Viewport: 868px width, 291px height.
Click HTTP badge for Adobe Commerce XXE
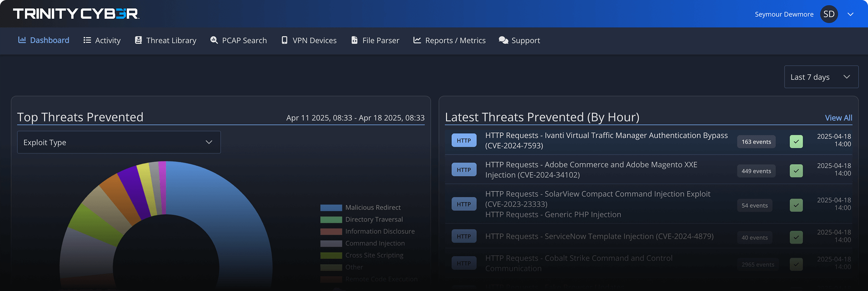(464, 169)
